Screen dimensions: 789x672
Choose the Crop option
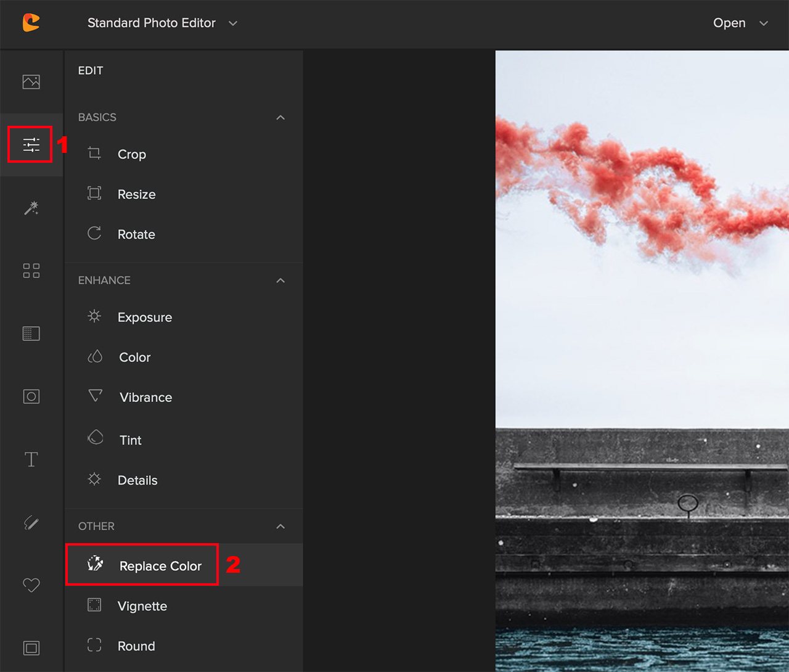point(131,154)
